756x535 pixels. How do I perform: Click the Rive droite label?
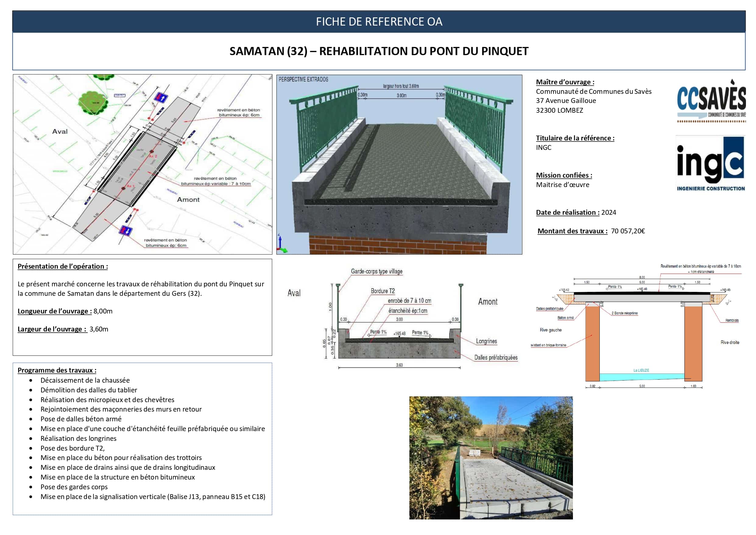pos(730,343)
